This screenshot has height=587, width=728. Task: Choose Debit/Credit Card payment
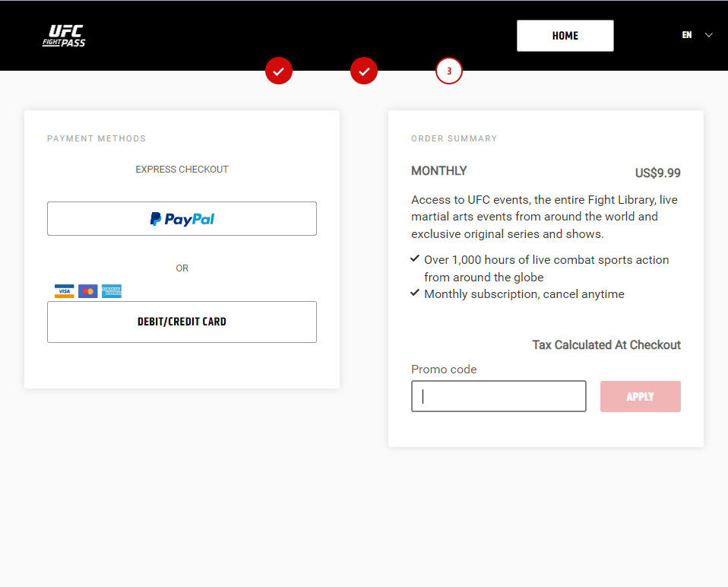tap(182, 322)
